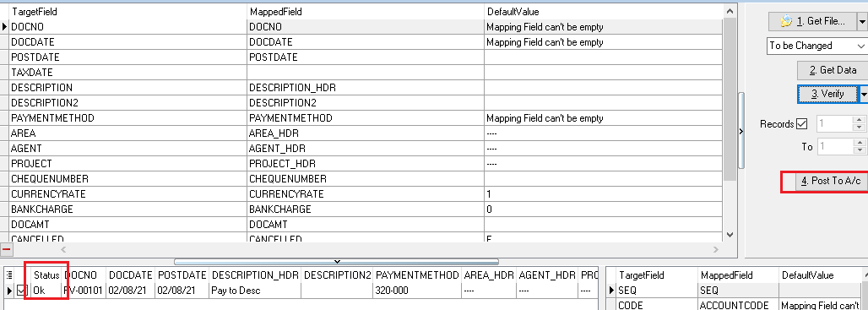Click the Status column header in data grid
868x310 pixels.
[x=46, y=275]
